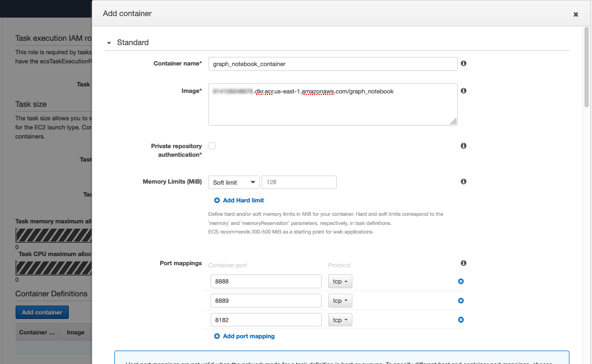Click info icon for Private repository authentication

pyautogui.click(x=464, y=146)
